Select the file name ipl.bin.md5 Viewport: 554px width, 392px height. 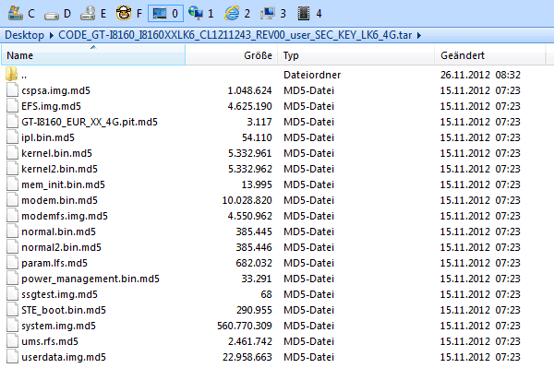[x=48, y=137]
